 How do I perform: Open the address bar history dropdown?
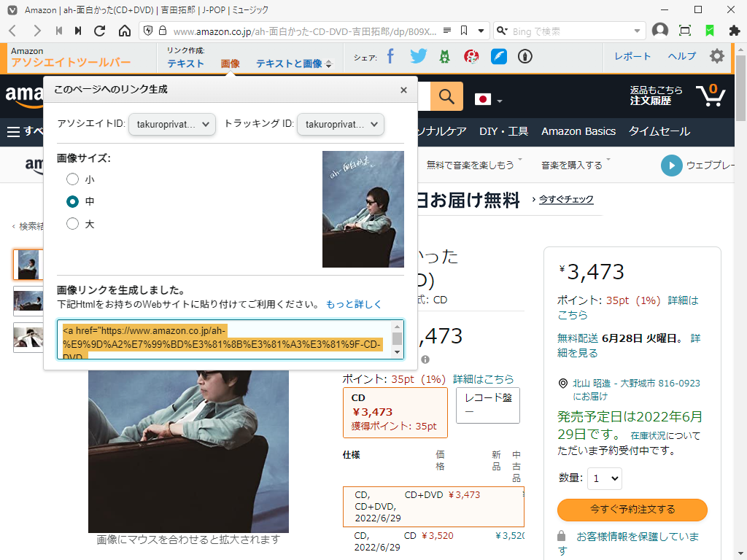pos(481,31)
